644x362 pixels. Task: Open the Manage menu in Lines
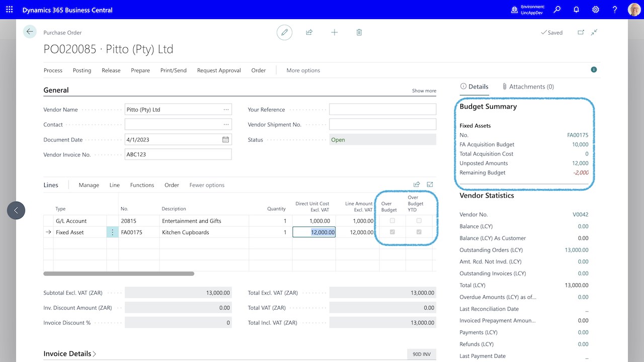[89, 185]
